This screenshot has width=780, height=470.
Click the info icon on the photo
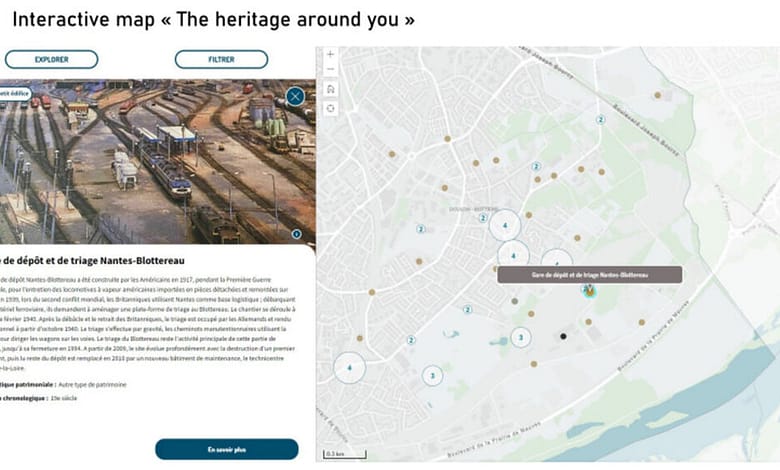[297, 234]
